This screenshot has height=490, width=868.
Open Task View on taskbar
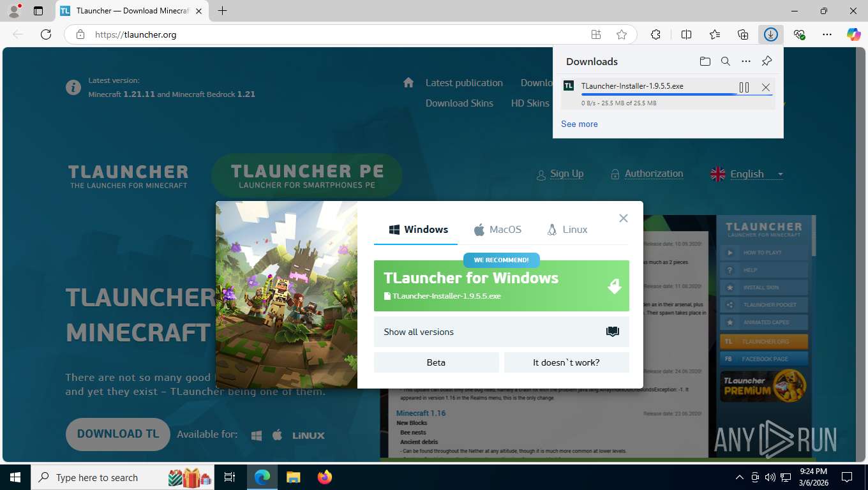pos(230,477)
